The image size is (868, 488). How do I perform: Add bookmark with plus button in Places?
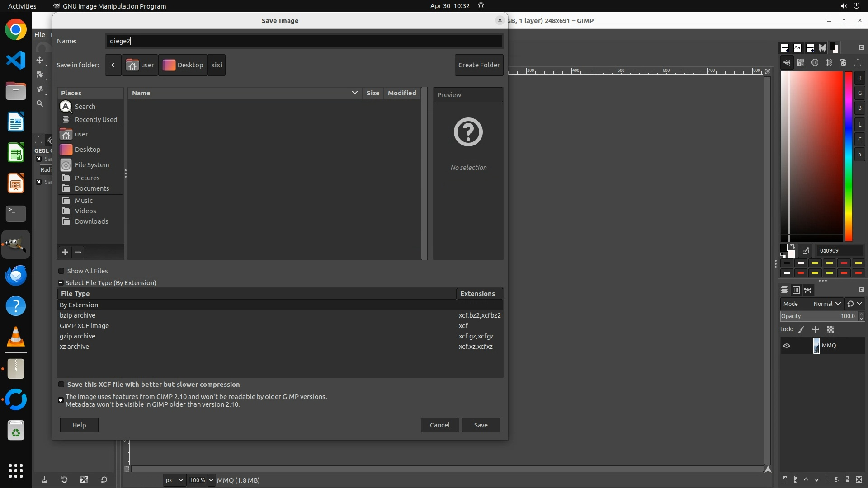point(65,252)
